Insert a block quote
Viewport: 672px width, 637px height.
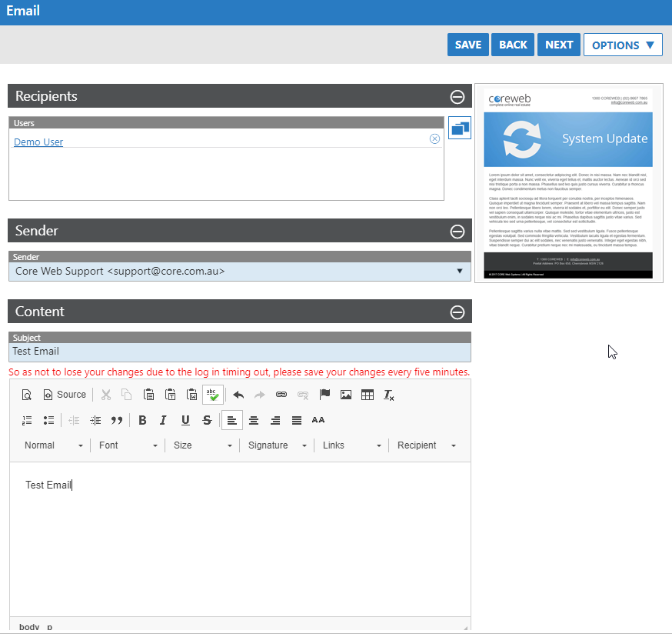pyautogui.click(x=117, y=420)
